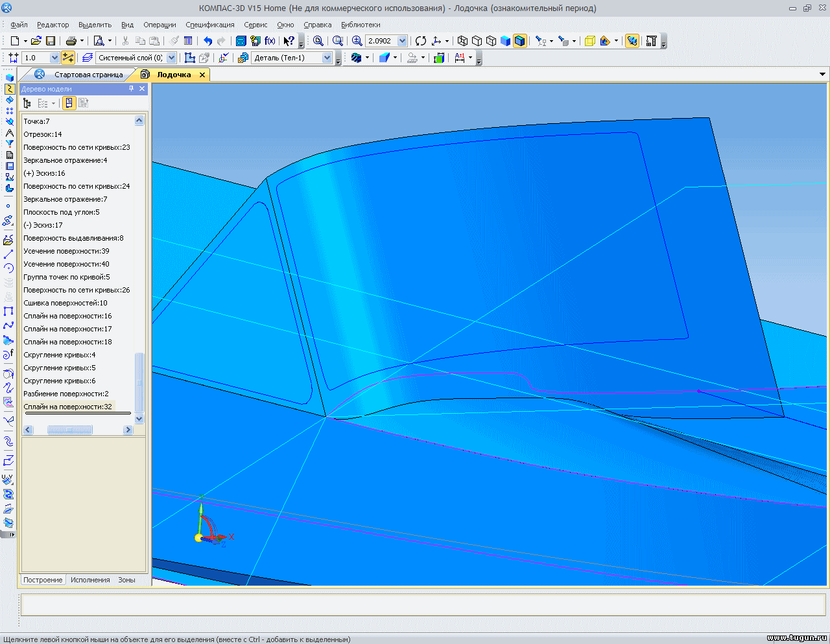Click the Rebuild model crane icon
The width and height of the screenshot is (830, 644).
click(652, 41)
